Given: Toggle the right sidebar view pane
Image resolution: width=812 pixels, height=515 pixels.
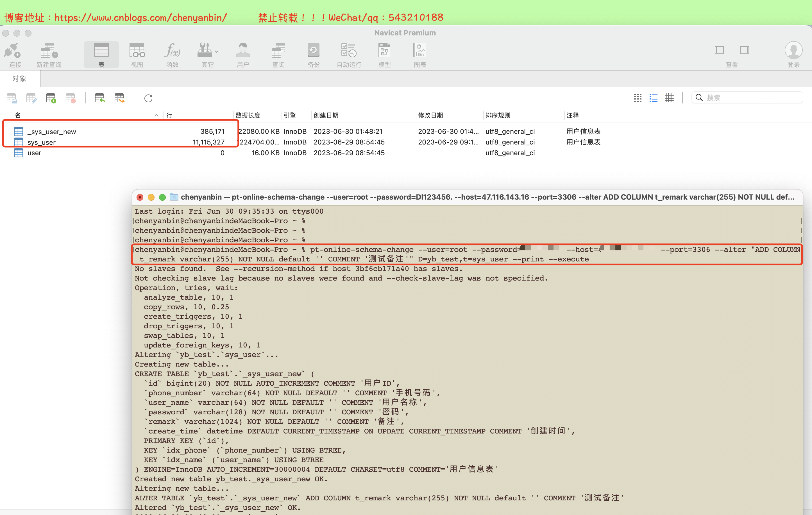Looking at the screenshot, I should 745,50.
